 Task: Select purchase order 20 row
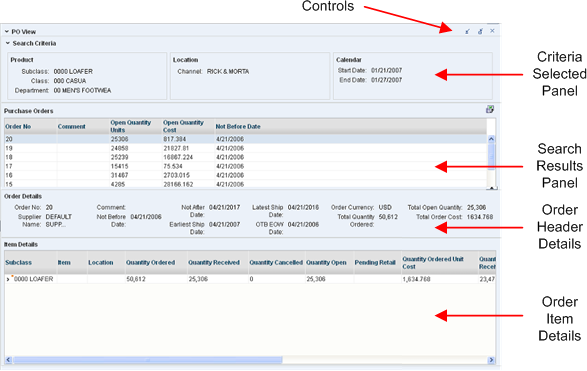pos(246,139)
